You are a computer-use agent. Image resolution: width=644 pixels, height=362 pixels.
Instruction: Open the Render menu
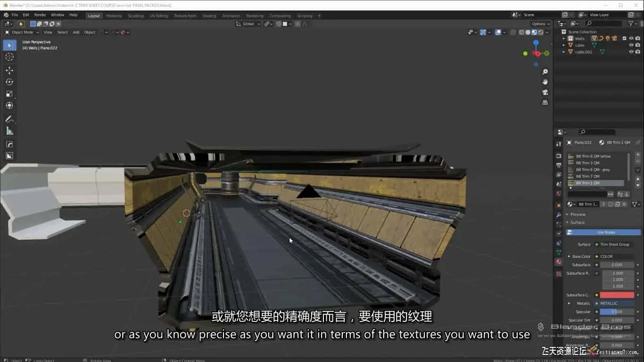point(40,15)
